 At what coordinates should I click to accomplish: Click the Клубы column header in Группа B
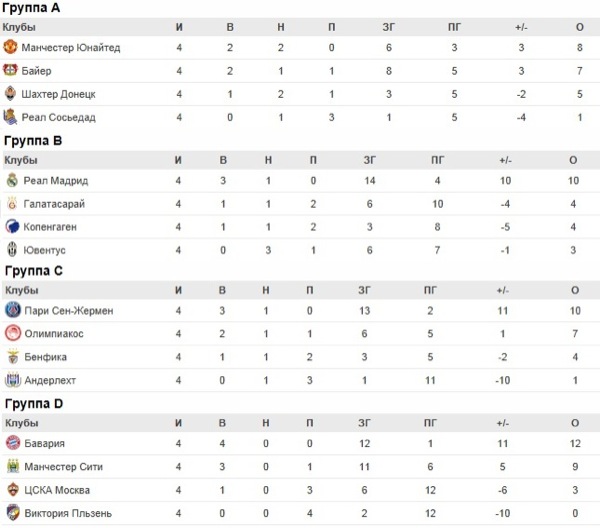click(x=20, y=160)
